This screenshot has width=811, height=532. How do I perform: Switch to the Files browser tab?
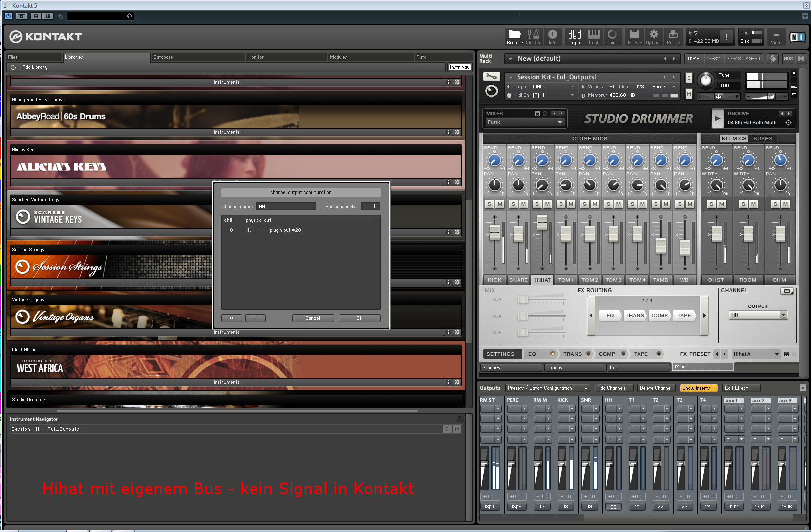click(33, 57)
